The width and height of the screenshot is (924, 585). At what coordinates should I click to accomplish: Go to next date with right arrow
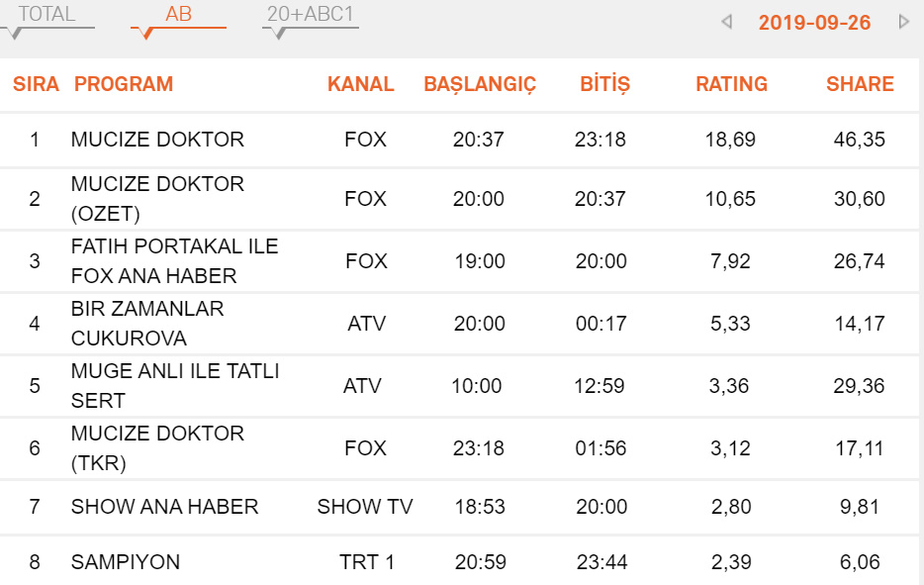pyautogui.click(x=903, y=22)
